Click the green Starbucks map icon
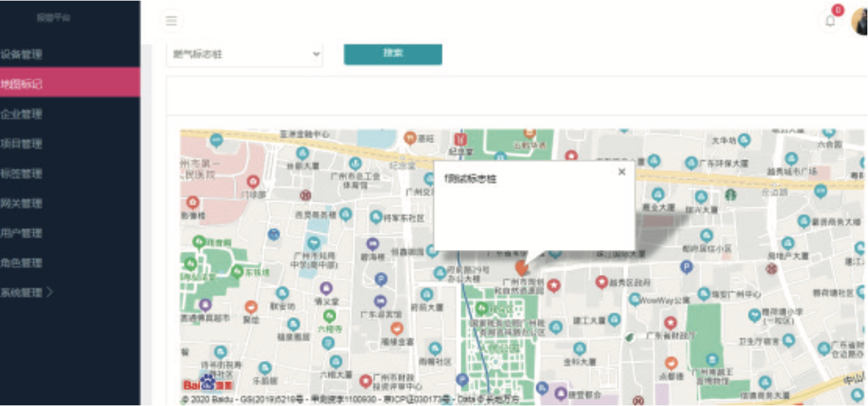Image resolution: width=868 pixels, height=406 pixels. pos(730,194)
